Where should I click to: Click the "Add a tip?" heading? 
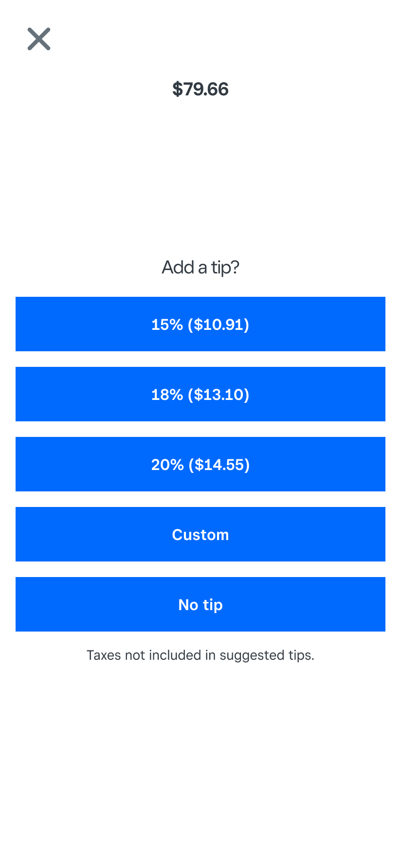tap(200, 267)
